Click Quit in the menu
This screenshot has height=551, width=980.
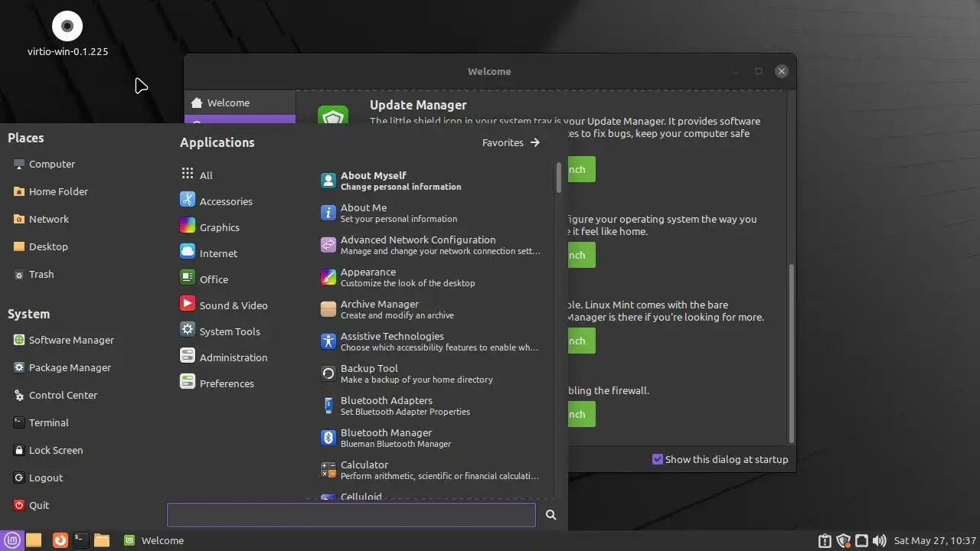click(x=31, y=505)
